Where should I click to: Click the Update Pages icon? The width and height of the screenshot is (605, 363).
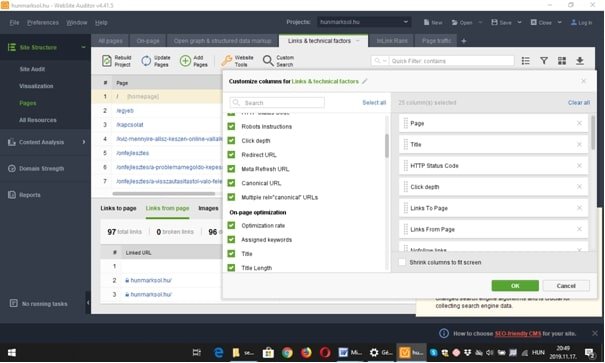coord(146,61)
